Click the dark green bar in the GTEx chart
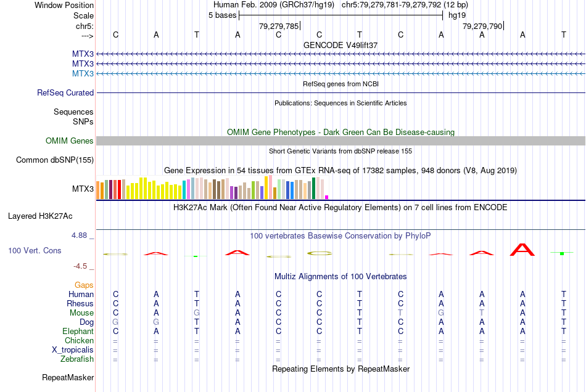 (313, 188)
